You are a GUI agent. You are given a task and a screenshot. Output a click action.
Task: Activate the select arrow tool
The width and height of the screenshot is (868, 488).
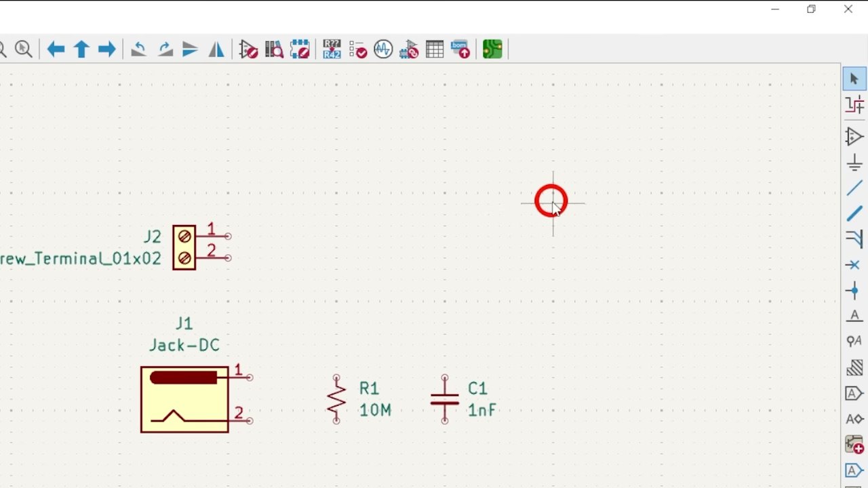[x=854, y=79]
